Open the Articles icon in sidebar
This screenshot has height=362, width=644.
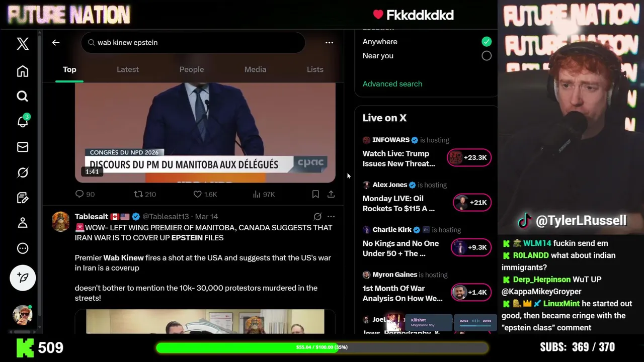click(23, 198)
